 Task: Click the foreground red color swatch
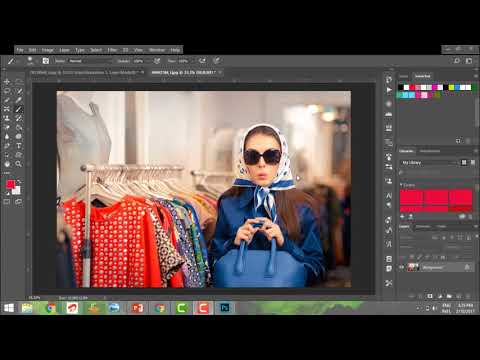[x=10, y=184]
